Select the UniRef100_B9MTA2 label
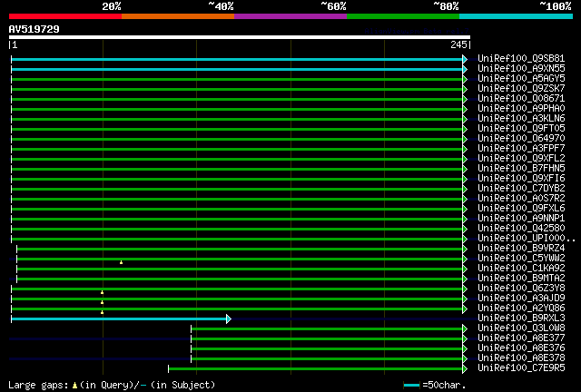This screenshot has height=392, width=581. [521, 279]
